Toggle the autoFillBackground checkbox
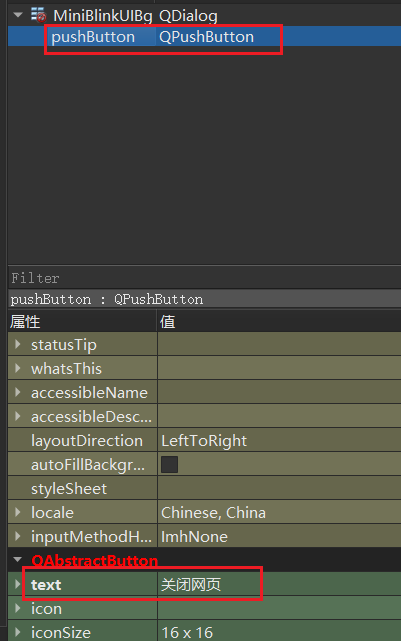 pos(169,464)
